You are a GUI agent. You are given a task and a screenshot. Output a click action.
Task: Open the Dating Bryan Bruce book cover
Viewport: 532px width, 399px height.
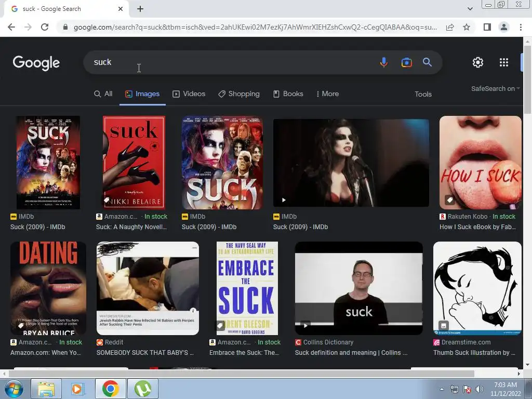48,288
